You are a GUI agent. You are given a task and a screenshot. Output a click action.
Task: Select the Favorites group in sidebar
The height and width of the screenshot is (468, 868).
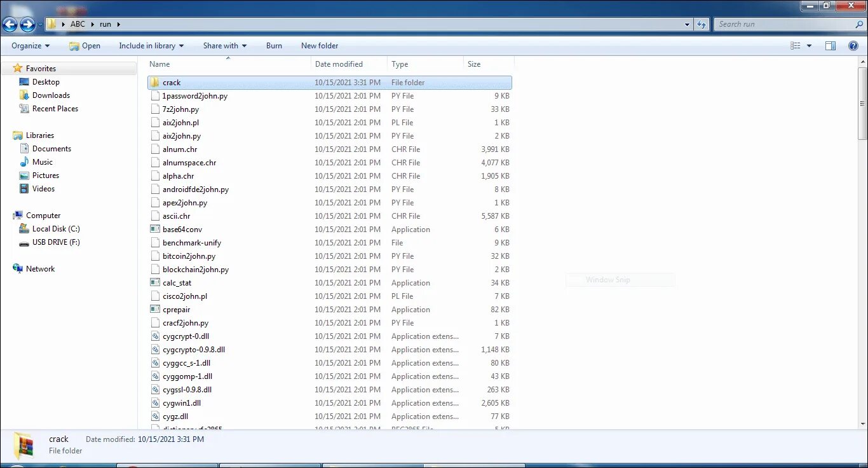(41, 69)
